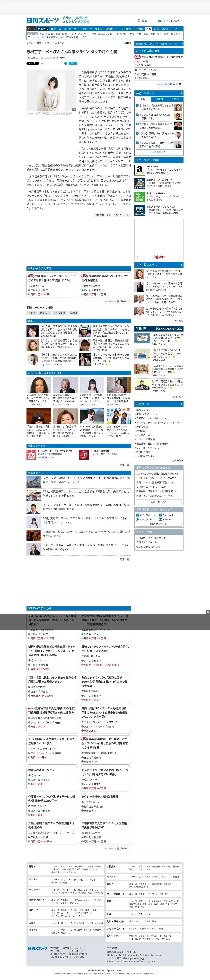Expand the 芸能ランキング header arrow
This screenshot has width=210, height=980.
(182, 93)
